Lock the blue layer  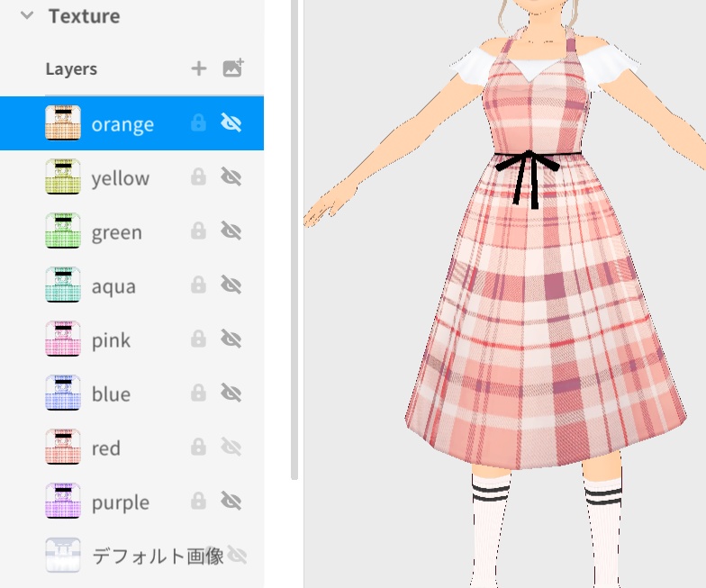tap(198, 393)
